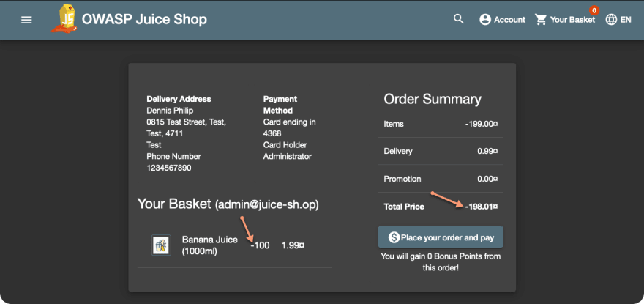The image size is (644, 304).
Task: Click the Order Summary heading
Action: coord(433,99)
